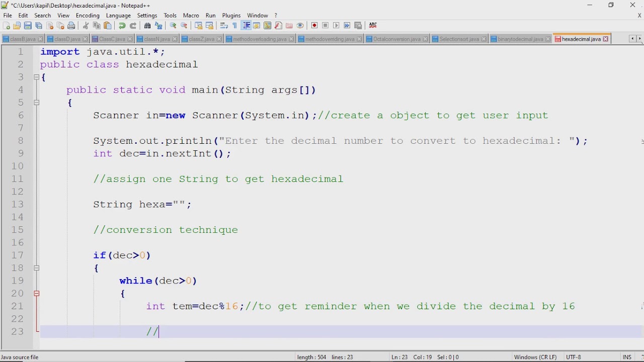Screen dimensions: 644x362
Task: Open the Document Map panel icon
Action: click(267, 26)
